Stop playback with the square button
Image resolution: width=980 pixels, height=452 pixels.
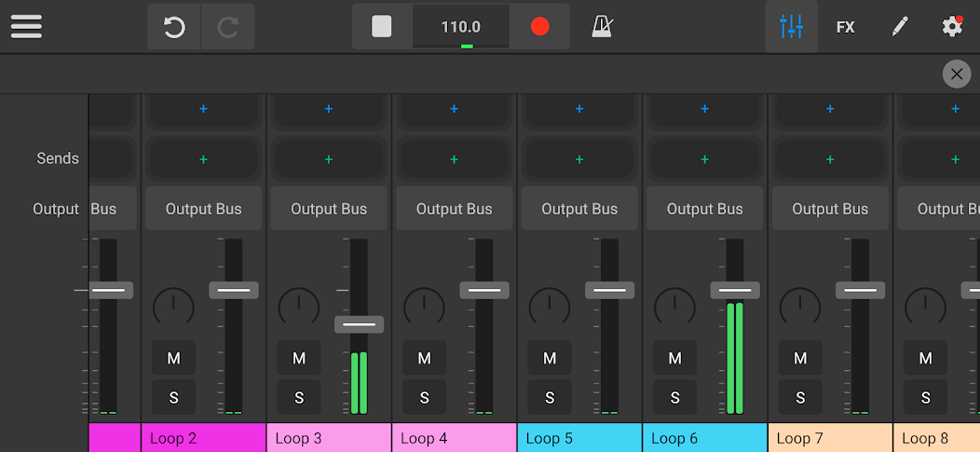382,26
